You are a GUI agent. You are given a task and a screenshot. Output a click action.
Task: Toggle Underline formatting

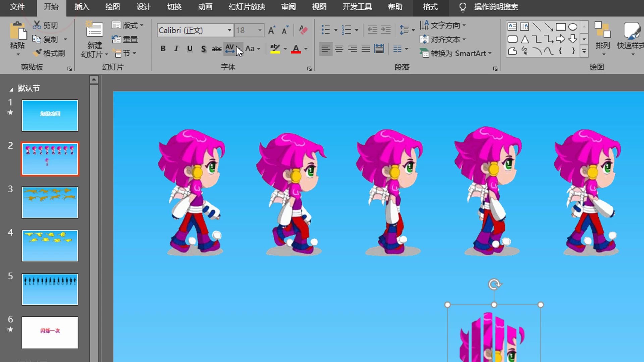click(x=190, y=49)
